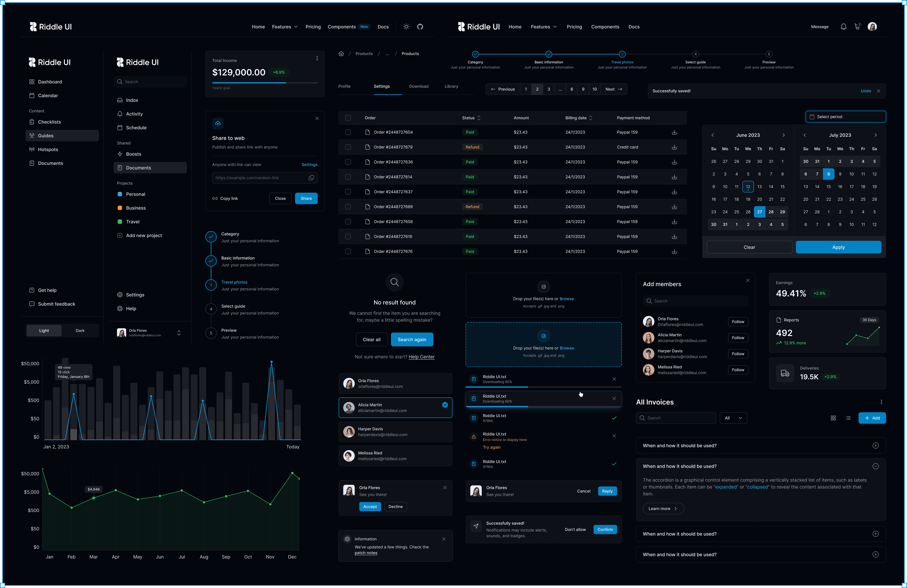Image resolution: width=907 pixels, height=588 pixels.
Task: Click Add button in All Invoices
Action: 872,418
